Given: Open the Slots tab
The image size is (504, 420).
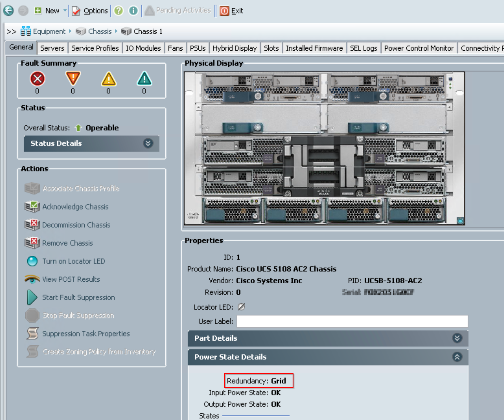Looking at the screenshot, I should (271, 48).
